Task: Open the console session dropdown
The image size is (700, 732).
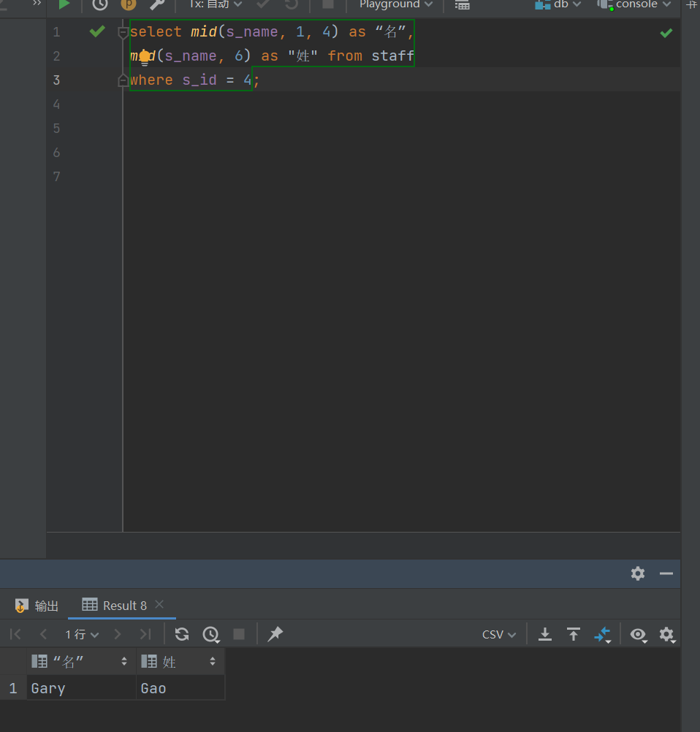Action: click(634, 4)
